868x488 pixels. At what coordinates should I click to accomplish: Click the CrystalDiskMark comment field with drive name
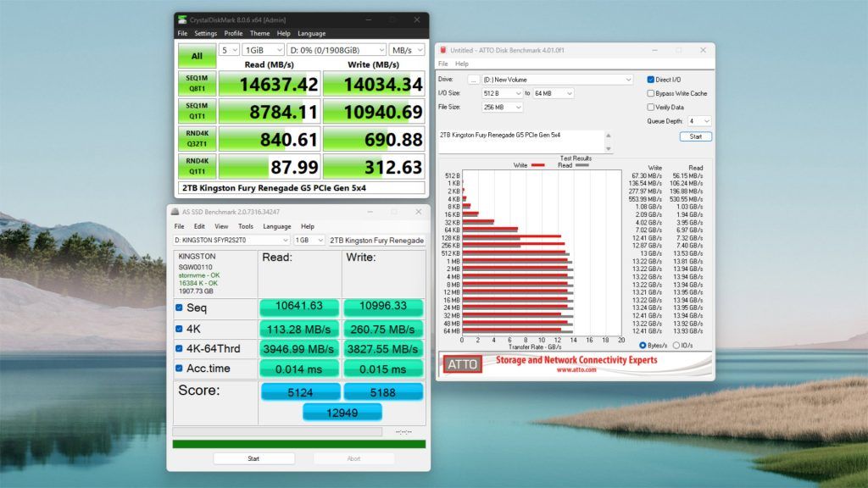(x=301, y=188)
